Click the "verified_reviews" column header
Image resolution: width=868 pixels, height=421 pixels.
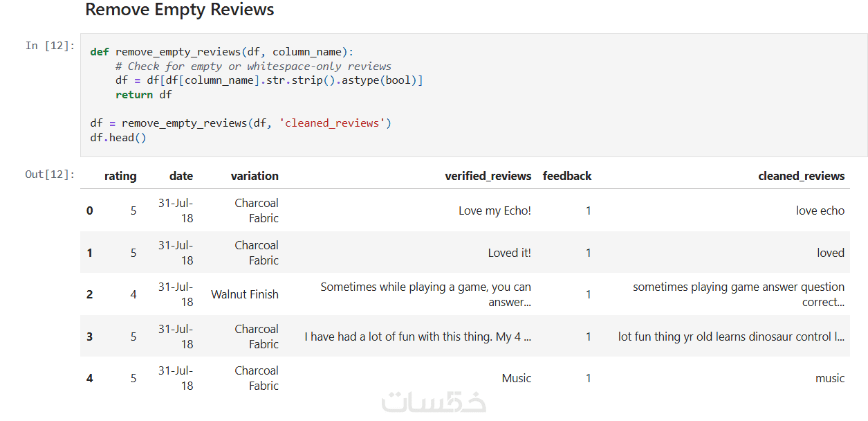tap(488, 176)
